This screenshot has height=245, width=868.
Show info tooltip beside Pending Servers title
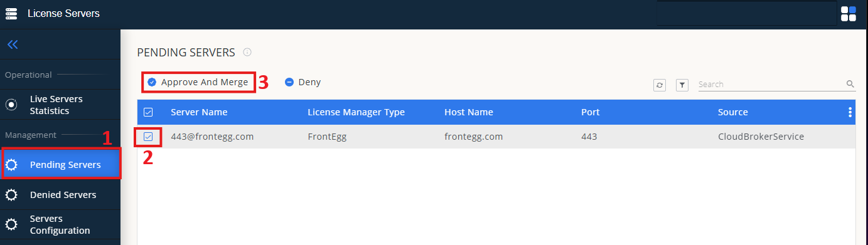click(247, 52)
